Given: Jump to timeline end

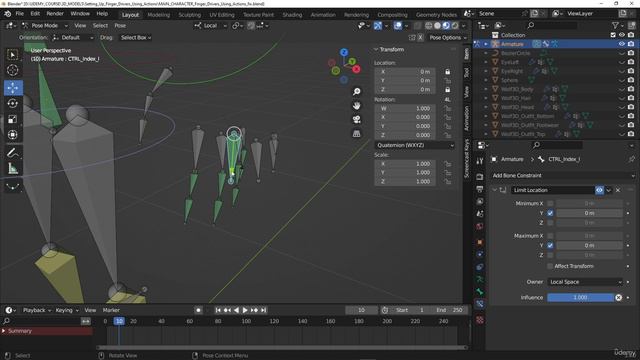Looking at the screenshot, I should [x=264, y=310].
